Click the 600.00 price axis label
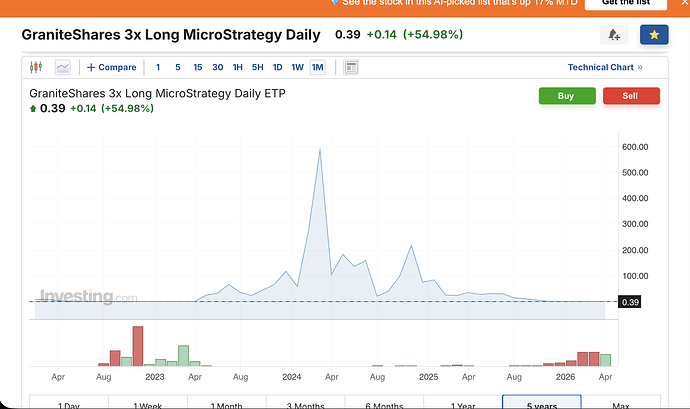Image resolution: width=690 pixels, height=409 pixels. [635, 147]
